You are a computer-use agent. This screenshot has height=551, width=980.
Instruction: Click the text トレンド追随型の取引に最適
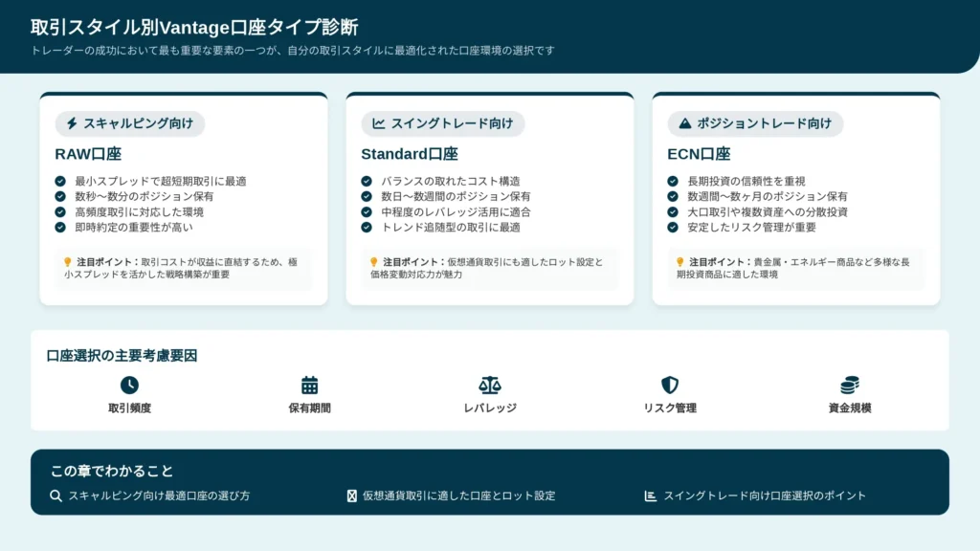click(451, 228)
